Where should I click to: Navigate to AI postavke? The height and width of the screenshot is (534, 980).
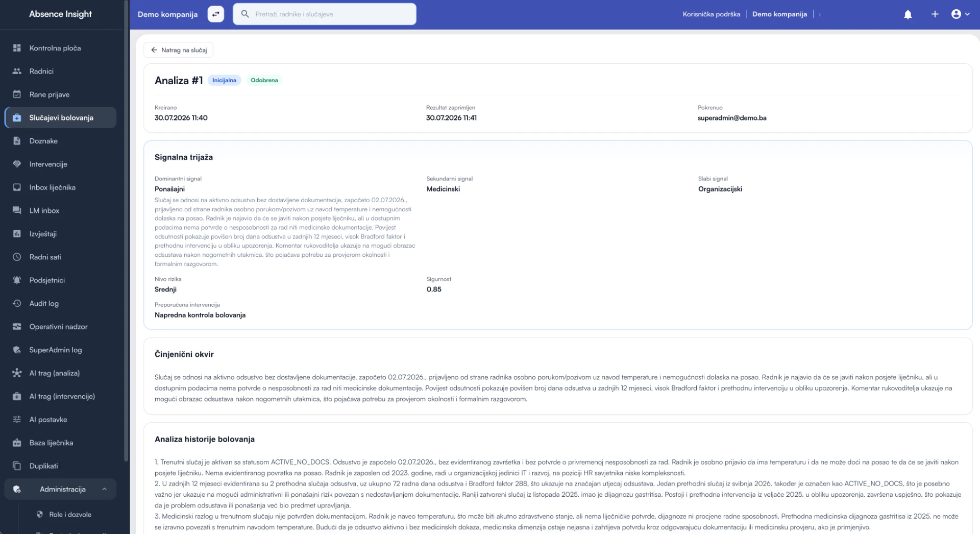[x=61, y=420]
